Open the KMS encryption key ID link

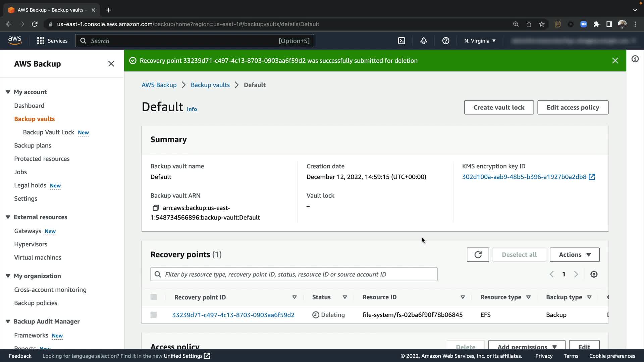coord(524,177)
